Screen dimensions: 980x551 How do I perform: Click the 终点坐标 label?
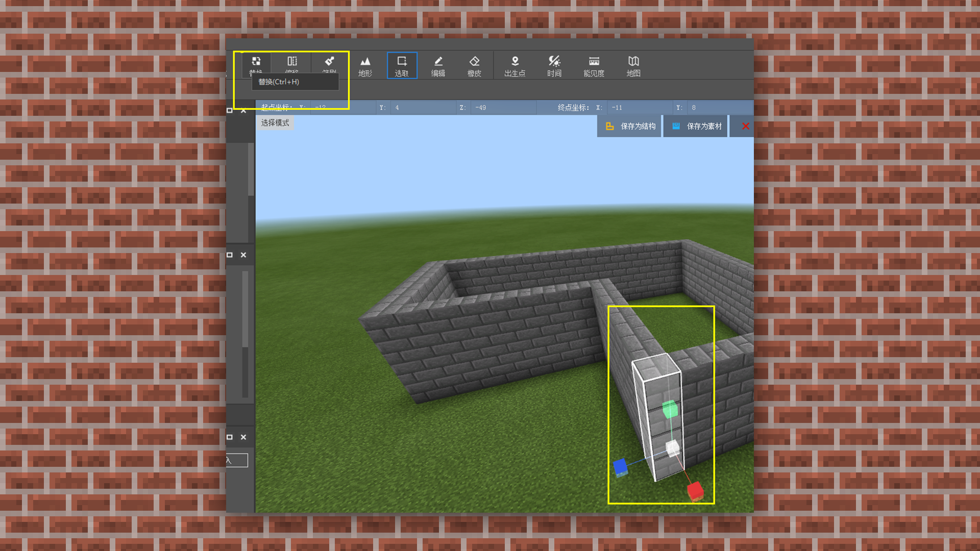click(x=573, y=108)
